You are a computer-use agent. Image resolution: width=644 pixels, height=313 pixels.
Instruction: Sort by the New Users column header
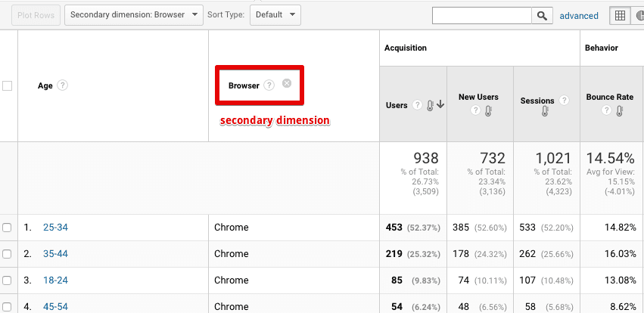coord(478,98)
